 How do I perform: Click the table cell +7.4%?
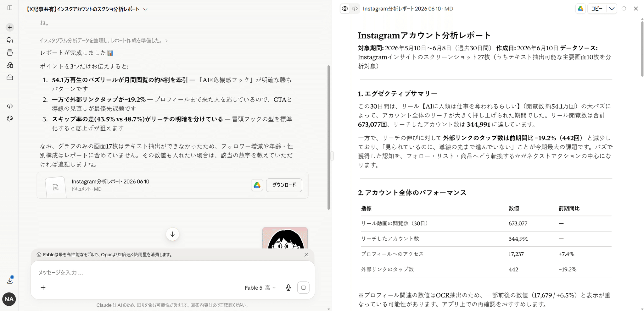click(x=566, y=254)
